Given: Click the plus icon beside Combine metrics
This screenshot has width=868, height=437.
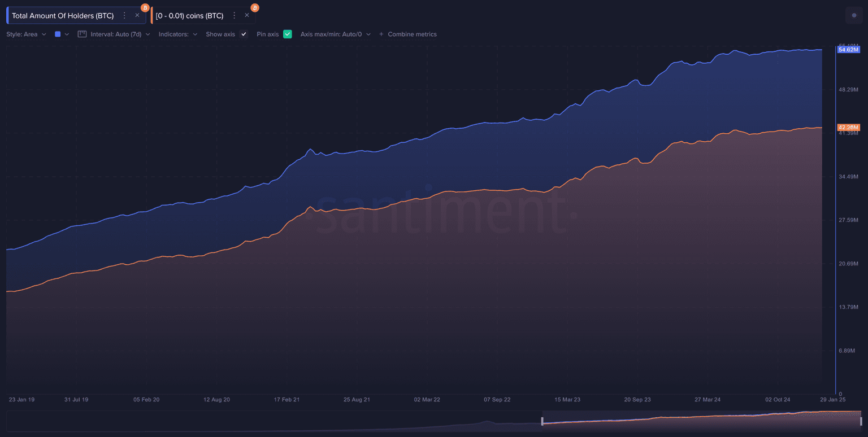Looking at the screenshot, I should pos(381,34).
